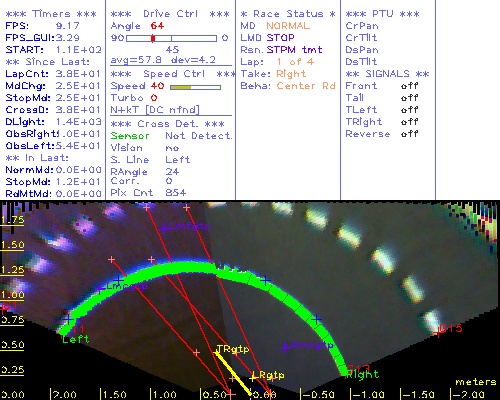Click the Turbo value field

tap(154, 98)
